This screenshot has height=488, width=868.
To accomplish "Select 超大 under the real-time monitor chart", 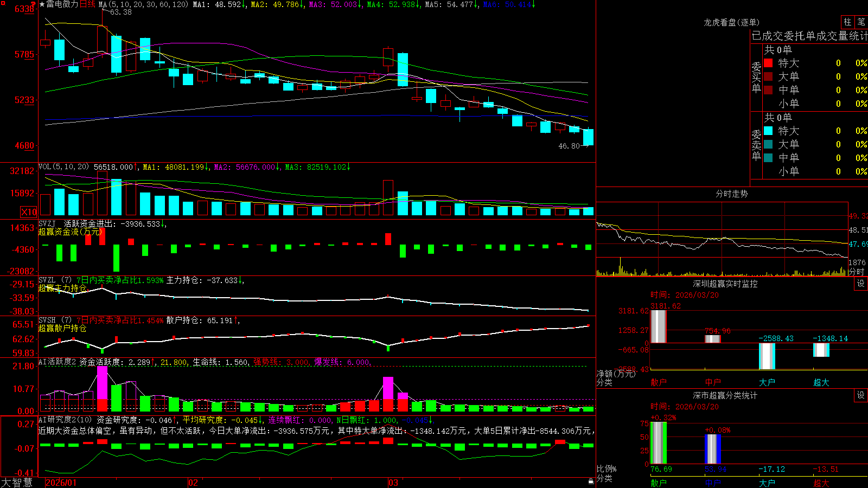I will click(x=821, y=382).
